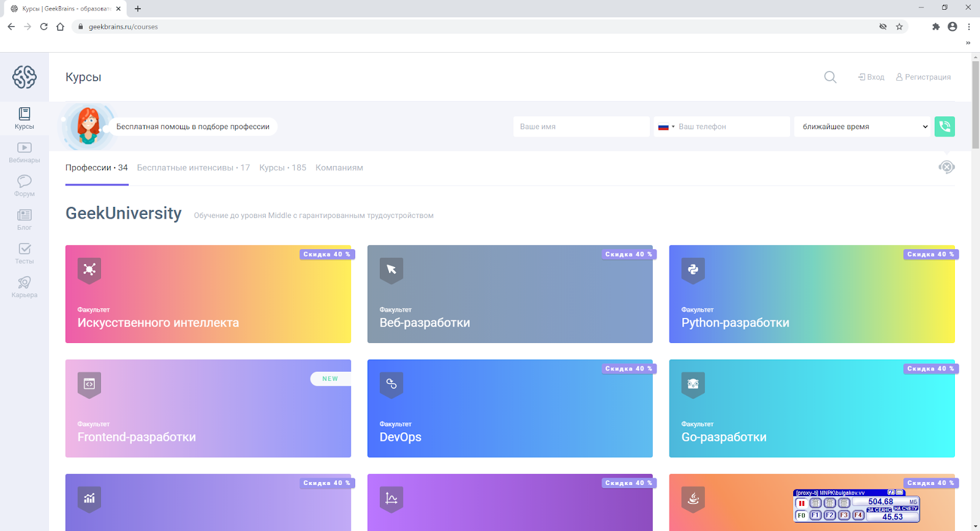Click the Регистрация link
This screenshot has width=980, height=531.
(924, 77)
